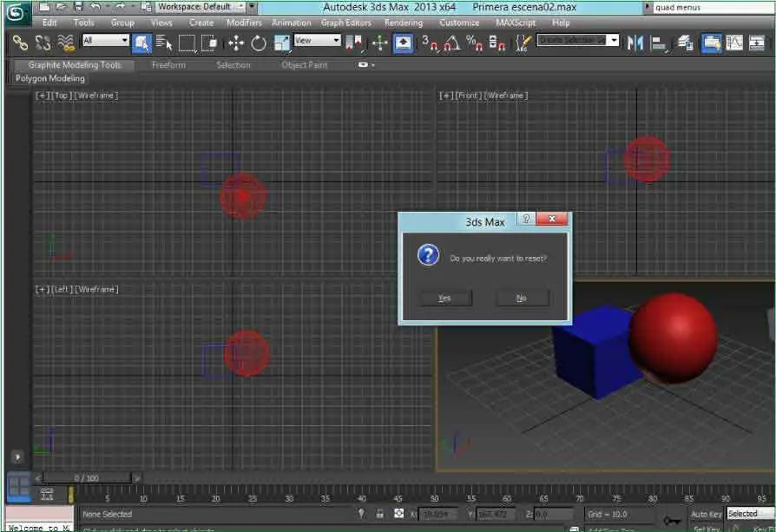776x532 pixels.
Task: Toggle the 3D Snaps button
Action: [429, 43]
